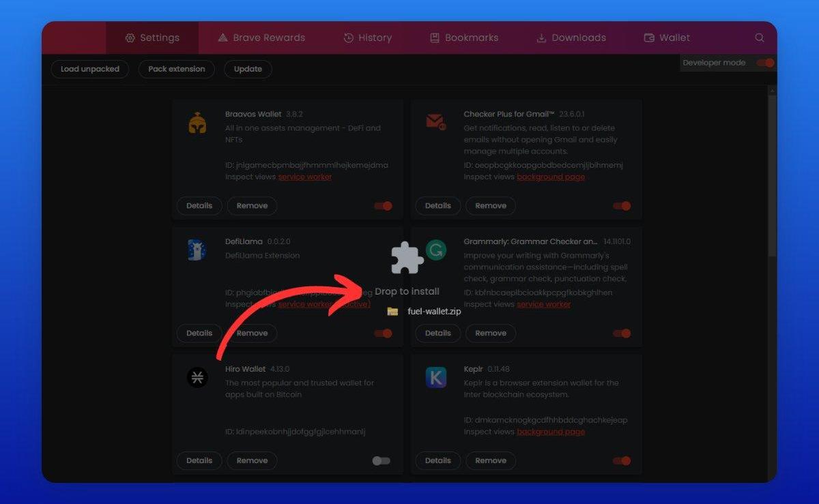
Task: Click the DefiLlama version 0.0.2.0
Action: tap(279, 242)
